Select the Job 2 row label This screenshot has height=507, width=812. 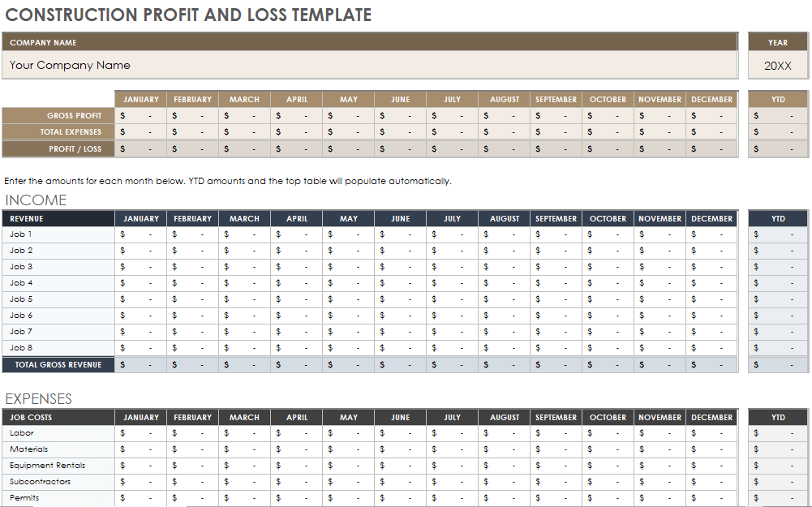coord(58,251)
